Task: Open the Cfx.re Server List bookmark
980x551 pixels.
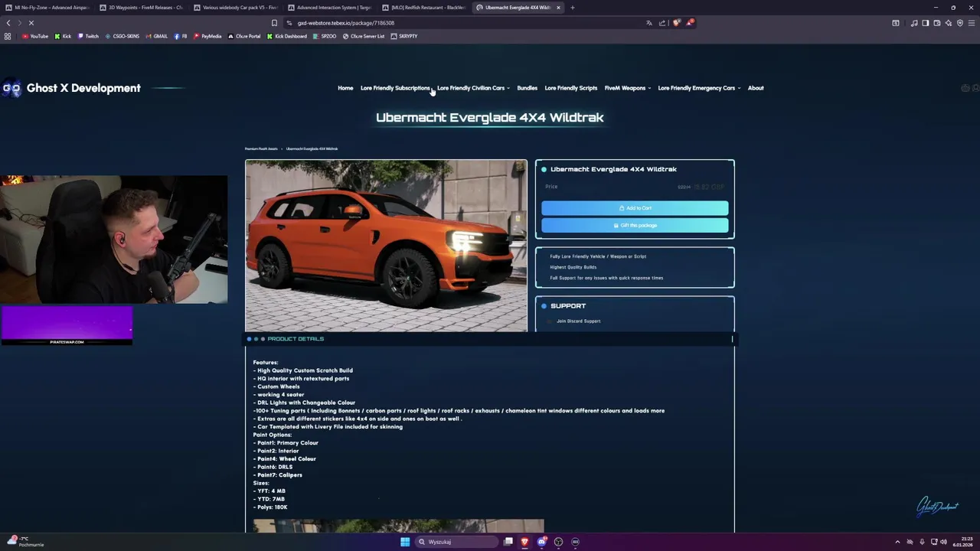Action: coord(364,36)
